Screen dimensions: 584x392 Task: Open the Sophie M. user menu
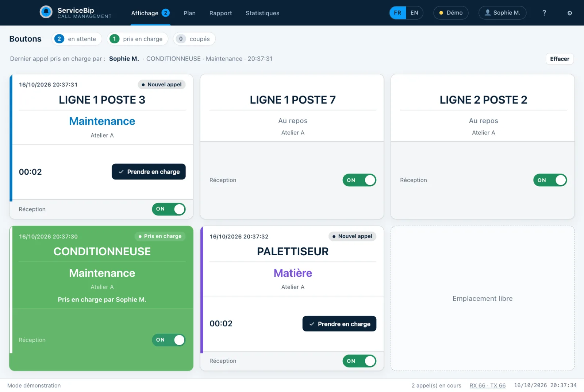coord(502,13)
